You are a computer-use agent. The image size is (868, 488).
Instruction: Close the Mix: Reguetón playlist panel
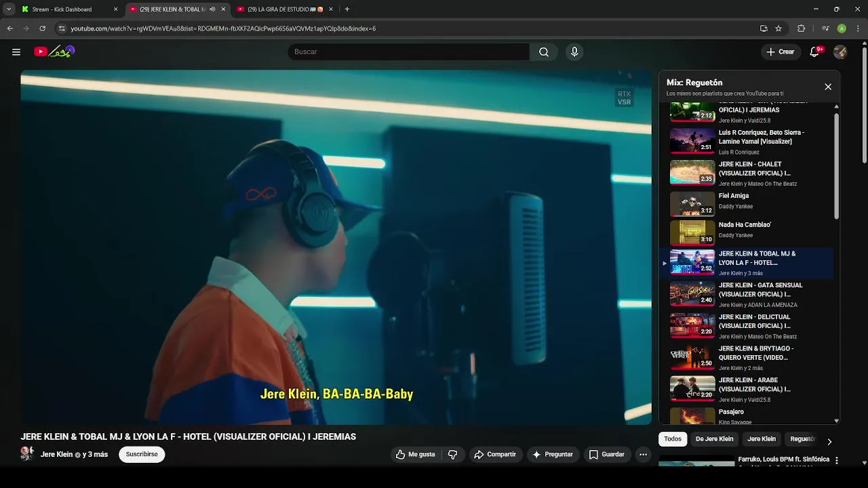[x=828, y=87]
